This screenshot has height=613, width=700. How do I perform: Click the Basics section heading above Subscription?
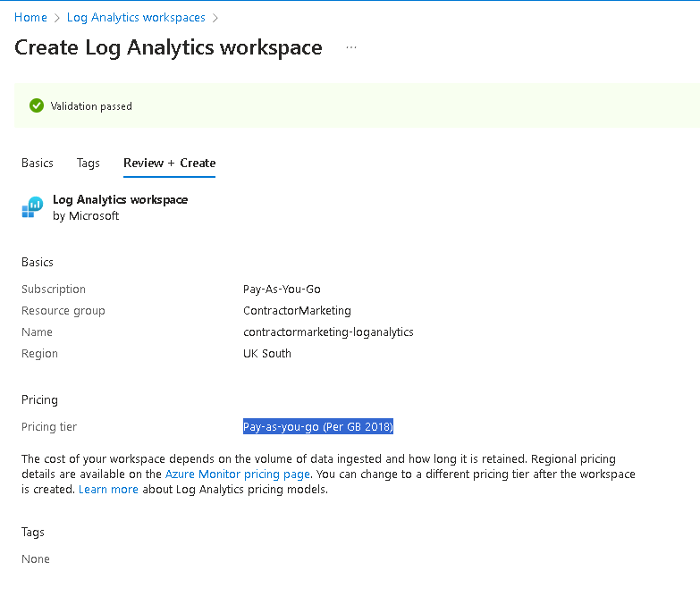coord(38,262)
